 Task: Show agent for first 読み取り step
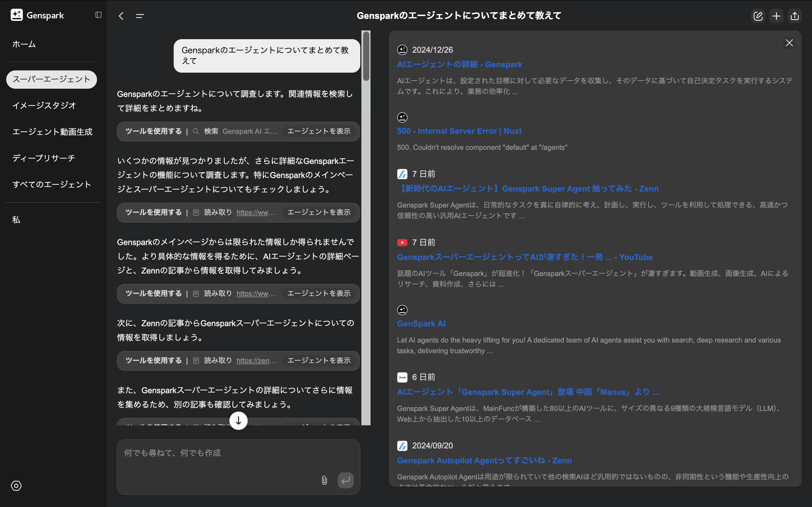(x=319, y=212)
